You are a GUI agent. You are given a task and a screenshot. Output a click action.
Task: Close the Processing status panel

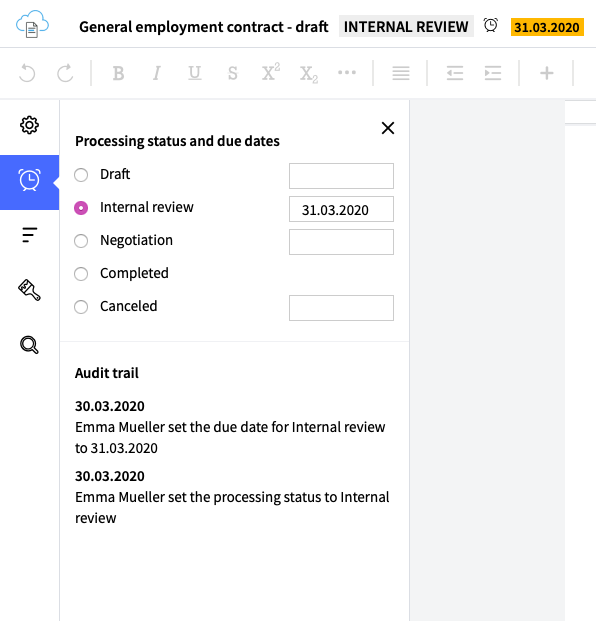pyautogui.click(x=388, y=128)
